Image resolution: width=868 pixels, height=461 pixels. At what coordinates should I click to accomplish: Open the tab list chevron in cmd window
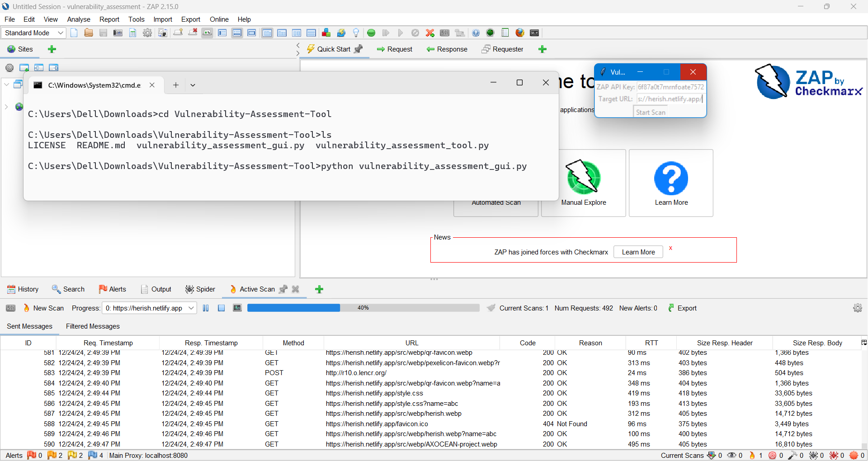pyautogui.click(x=193, y=85)
